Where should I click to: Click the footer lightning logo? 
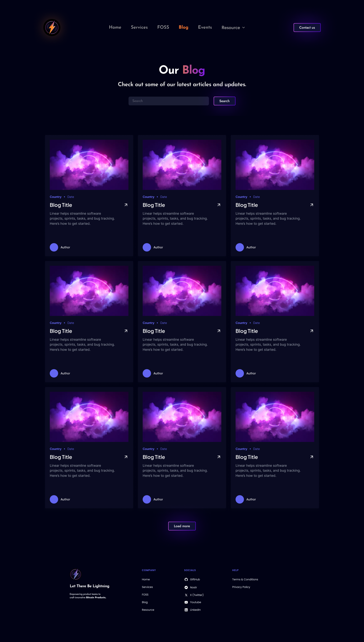[x=75, y=574]
